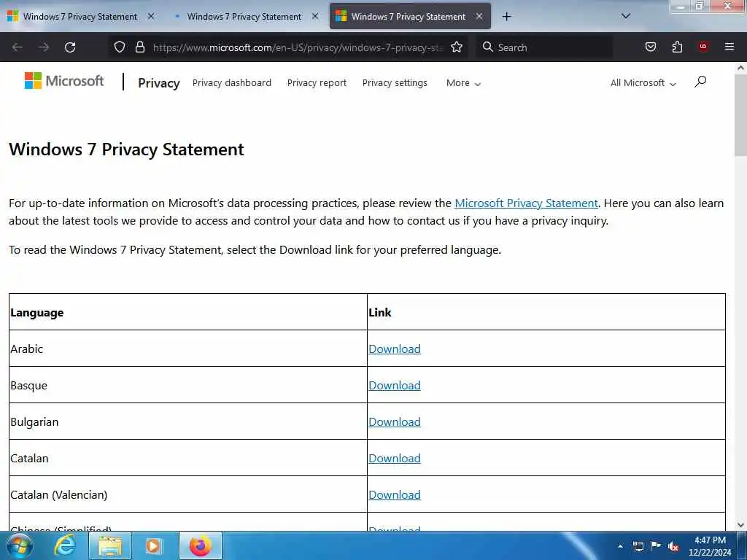Click the browser Search field
Viewport: 747px width, 560px height.
pyautogui.click(x=544, y=47)
